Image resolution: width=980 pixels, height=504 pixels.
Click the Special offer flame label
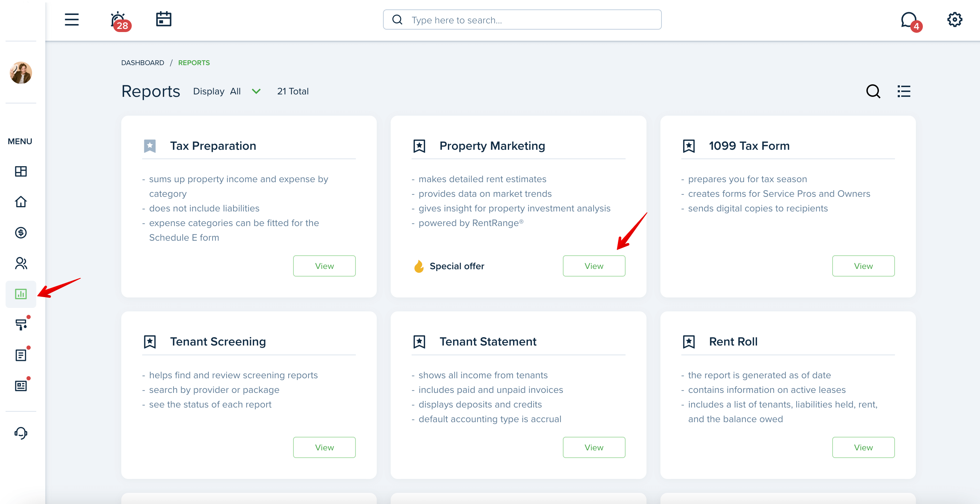point(449,266)
